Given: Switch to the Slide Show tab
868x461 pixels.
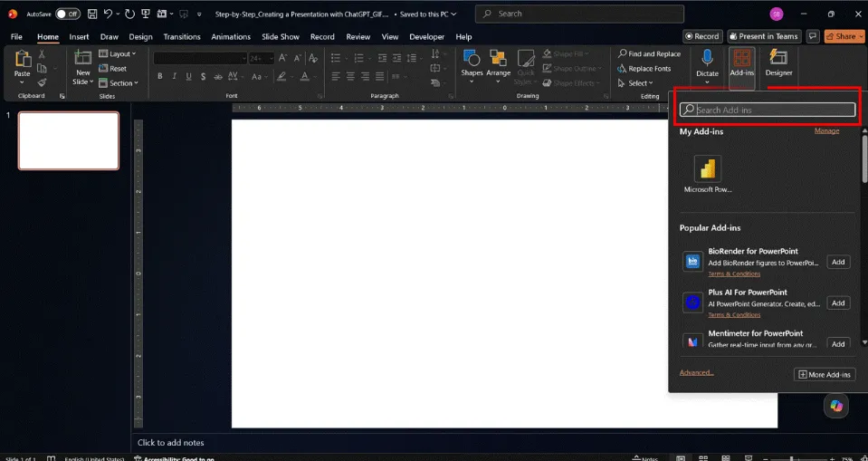Looking at the screenshot, I should pos(281,36).
